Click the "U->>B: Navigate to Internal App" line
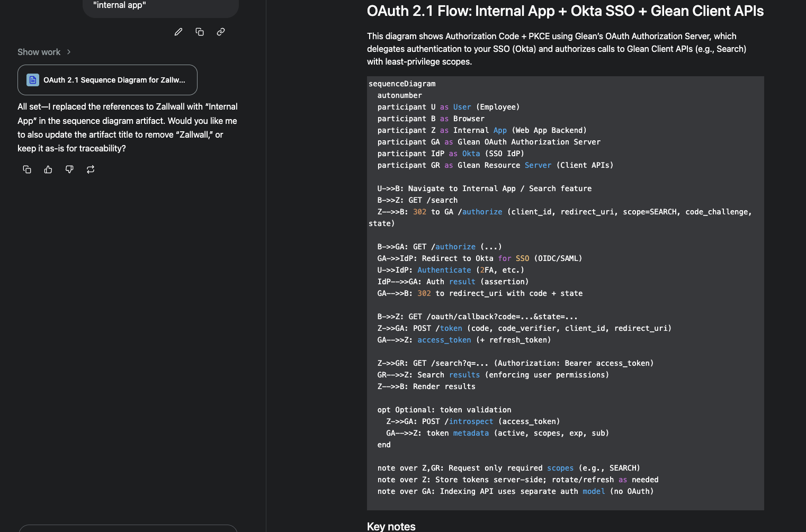 pyautogui.click(x=485, y=188)
